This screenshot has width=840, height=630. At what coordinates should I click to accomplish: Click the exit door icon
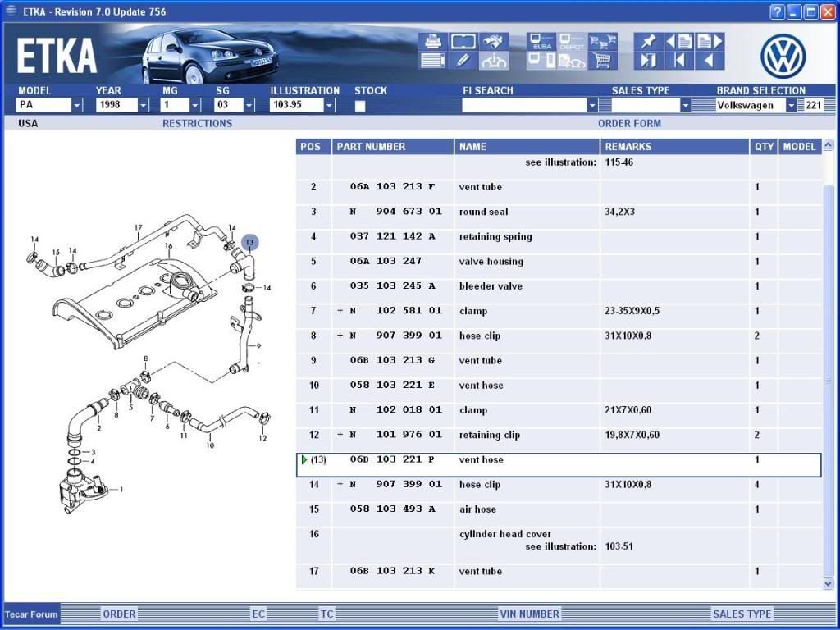(x=648, y=61)
